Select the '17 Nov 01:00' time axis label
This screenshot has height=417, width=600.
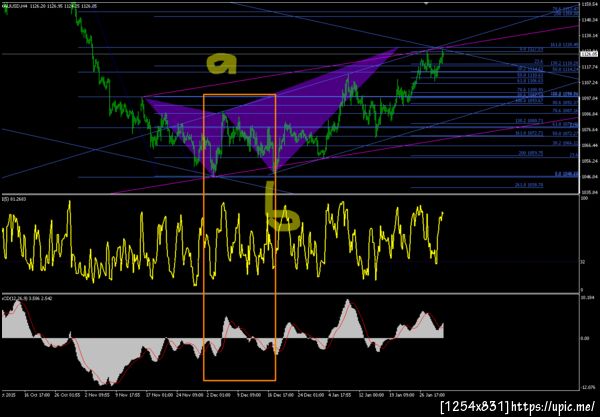(158, 394)
